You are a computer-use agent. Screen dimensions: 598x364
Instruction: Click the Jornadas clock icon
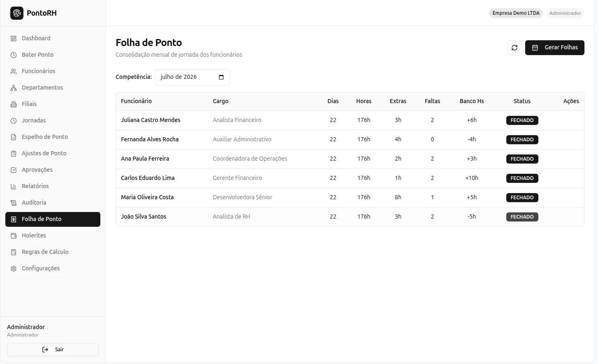tap(14, 120)
